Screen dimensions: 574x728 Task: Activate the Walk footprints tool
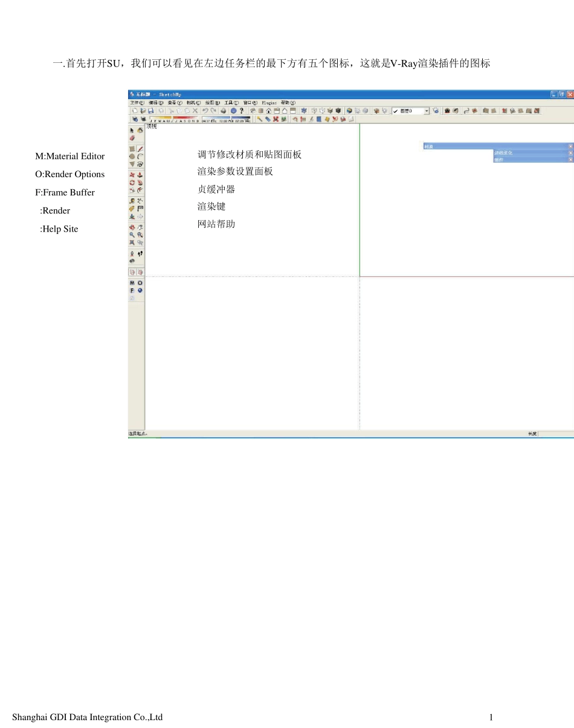click(140, 253)
